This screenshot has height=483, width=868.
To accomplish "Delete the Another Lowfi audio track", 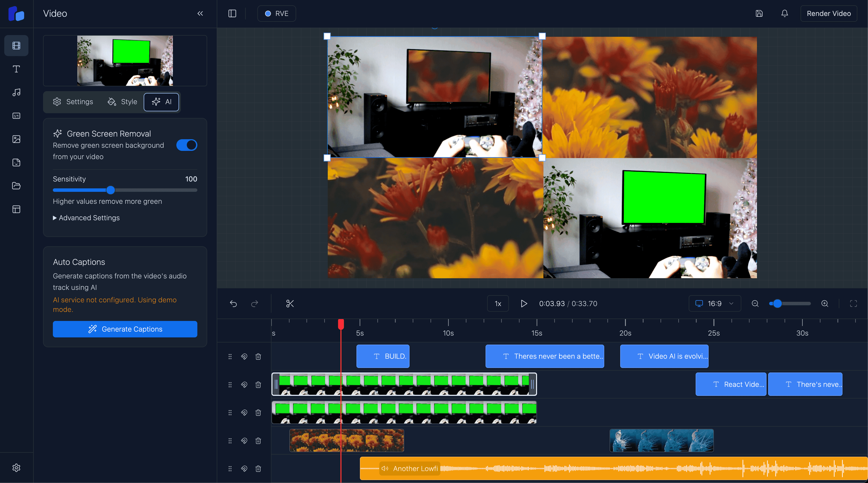I will click(x=258, y=468).
